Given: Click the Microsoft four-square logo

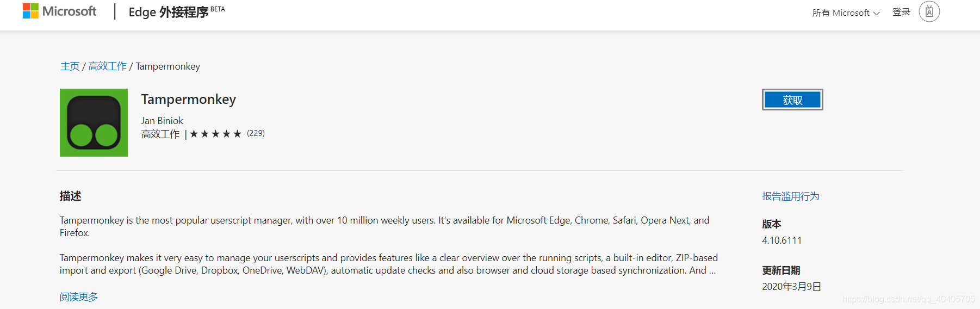Looking at the screenshot, I should pyautogui.click(x=30, y=11).
